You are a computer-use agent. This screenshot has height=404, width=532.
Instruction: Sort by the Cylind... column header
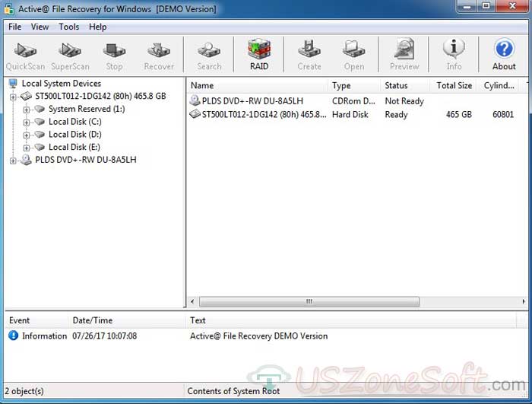[498, 86]
